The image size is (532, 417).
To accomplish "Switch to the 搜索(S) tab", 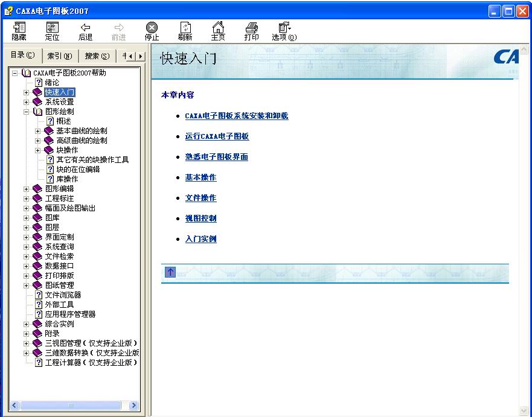I will tap(97, 56).
